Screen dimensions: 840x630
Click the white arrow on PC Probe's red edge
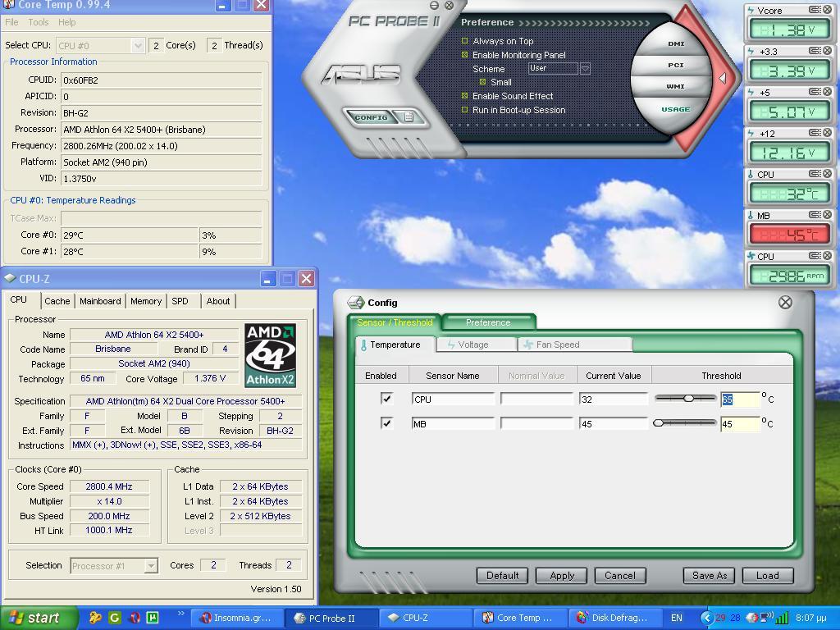[723, 78]
